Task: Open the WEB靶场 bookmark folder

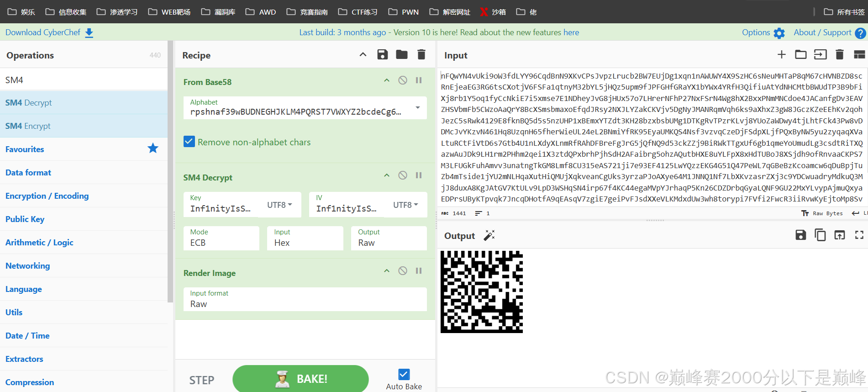Action: click(x=169, y=12)
